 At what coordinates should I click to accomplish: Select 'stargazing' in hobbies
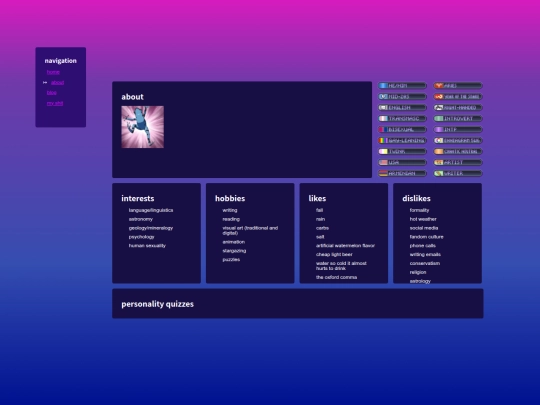(x=234, y=251)
